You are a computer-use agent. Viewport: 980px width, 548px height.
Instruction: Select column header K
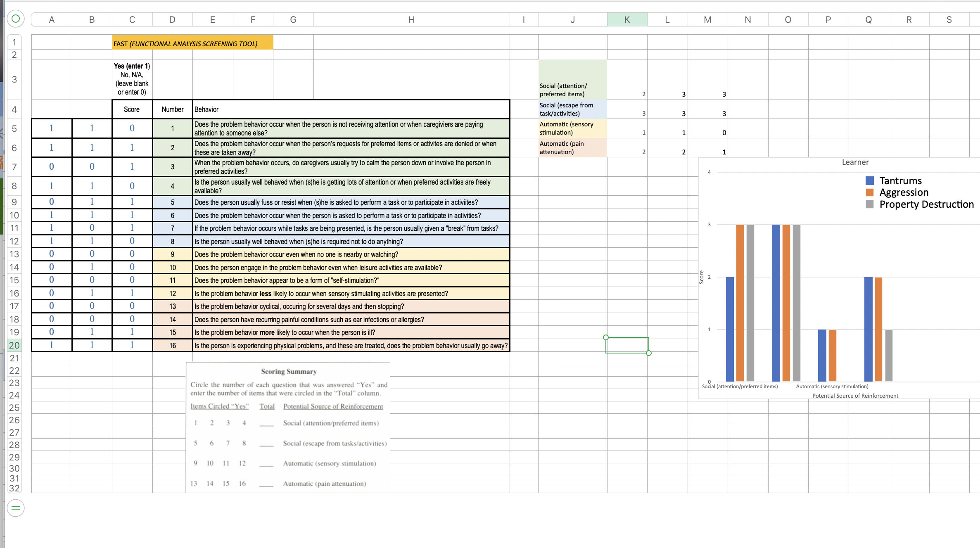click(x=627, y=19)
